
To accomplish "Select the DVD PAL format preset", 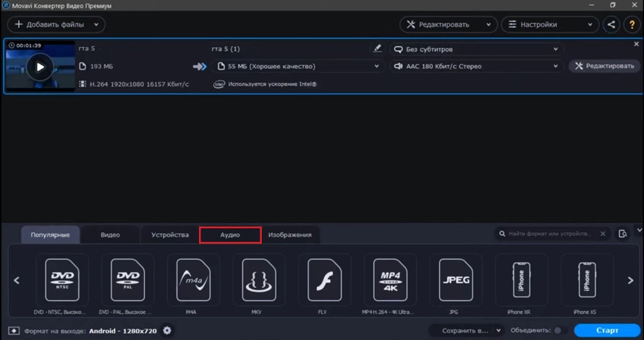I will pyautogui.click(x=128, y=280).
